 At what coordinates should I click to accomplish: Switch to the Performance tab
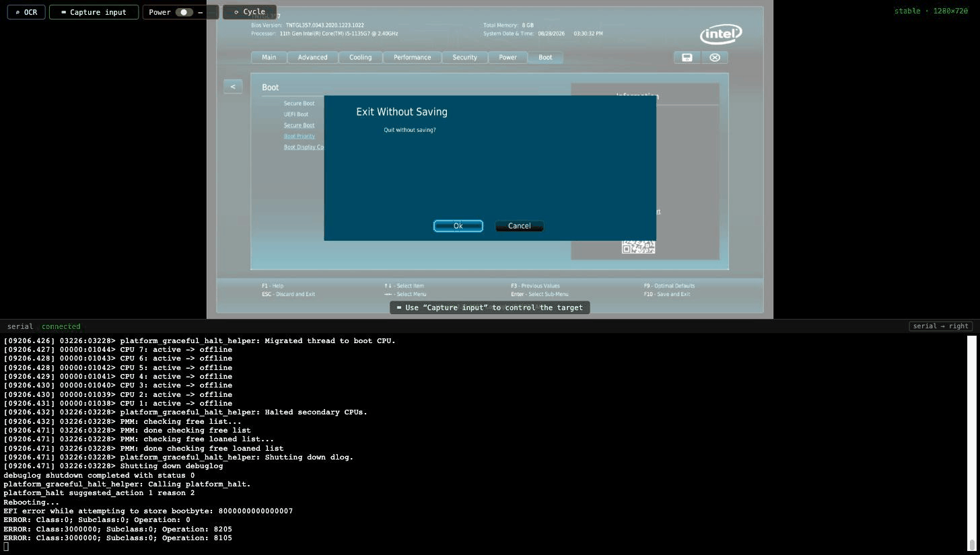coord(412,57)
